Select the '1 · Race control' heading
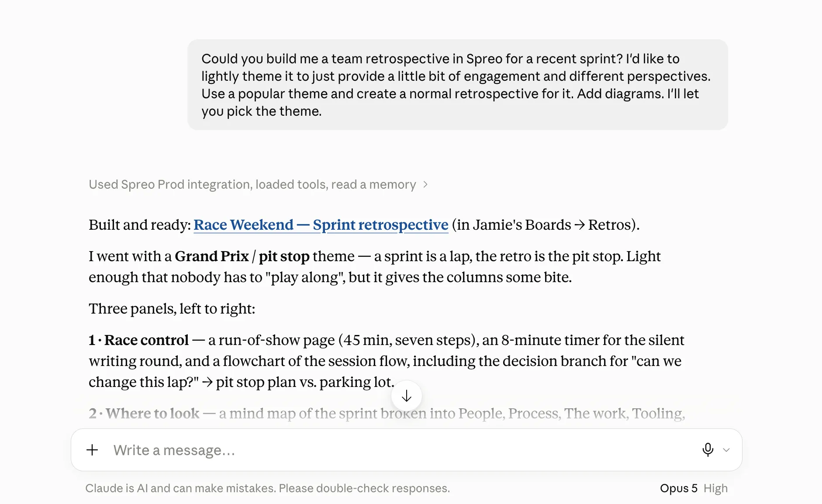The height and width of the screenshot is (504, 822). 139,340
